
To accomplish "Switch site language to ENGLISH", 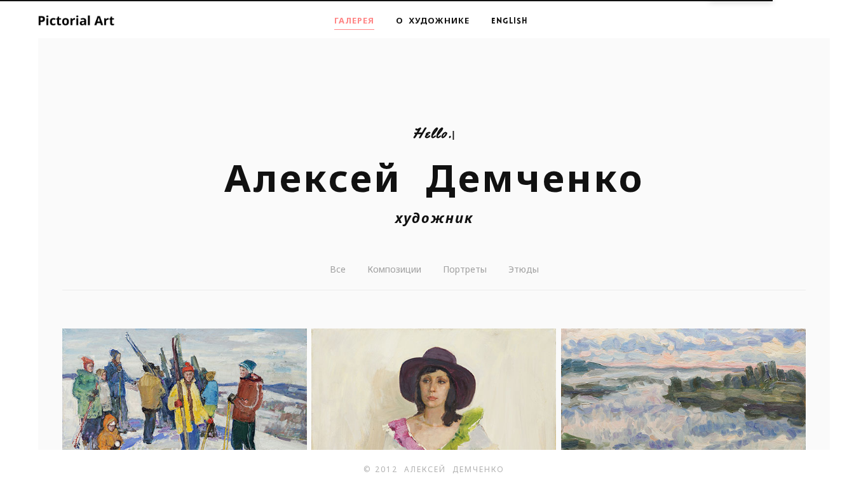I will [x=509, y=21].
